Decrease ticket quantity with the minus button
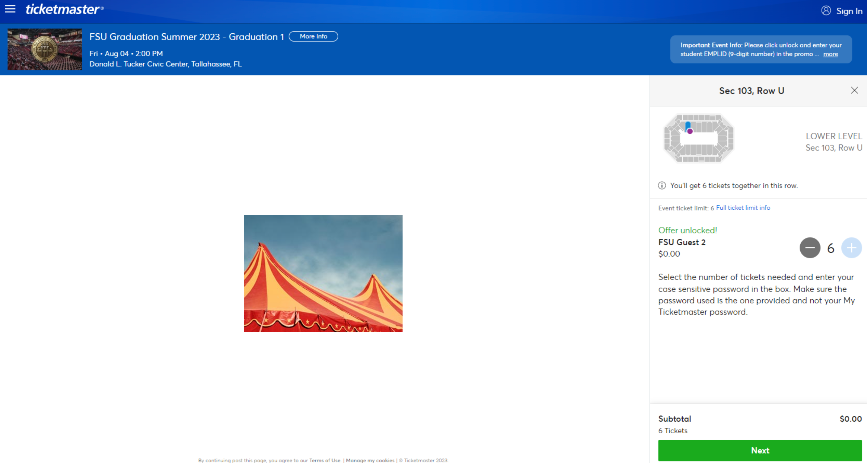This screenshot has height=467, width=868. (x=810, y=248)
